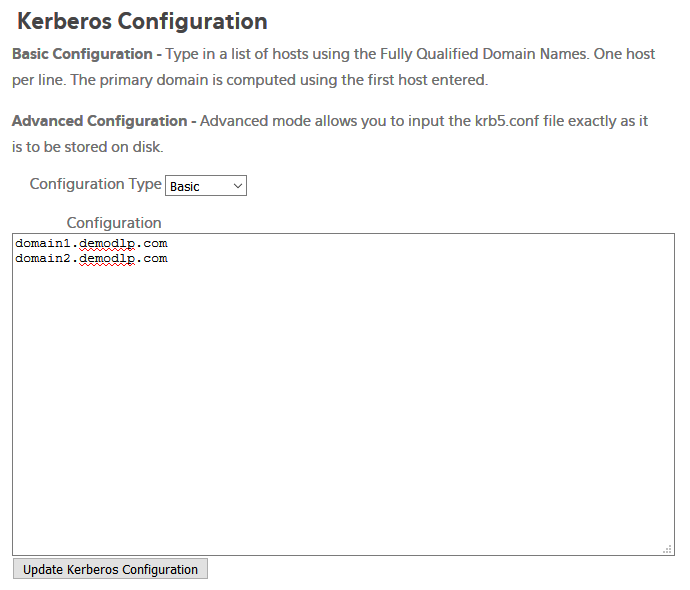Click the textarea resize grip icon
Screen dimensions: 690x590
coord(668,549)
